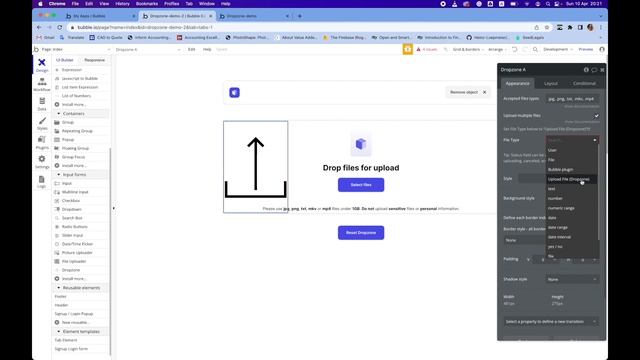Collapse the Element templates section

(58, 331)
